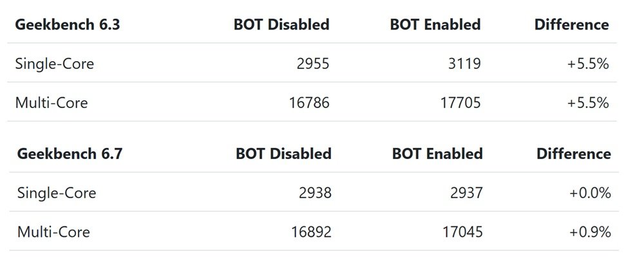Viewport: 644px width, 258px height.
Task: Click the +0.0% difference value
Action: coord(591,193)
